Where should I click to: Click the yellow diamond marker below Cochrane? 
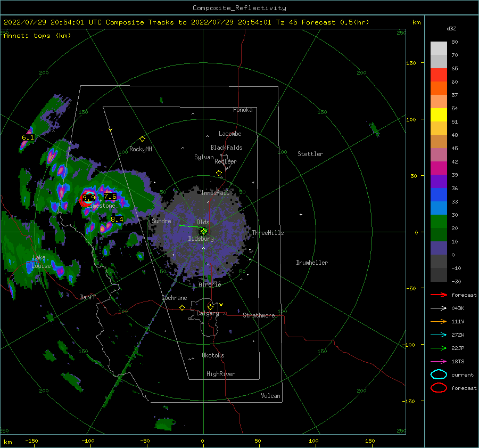(x=183, y=307)
